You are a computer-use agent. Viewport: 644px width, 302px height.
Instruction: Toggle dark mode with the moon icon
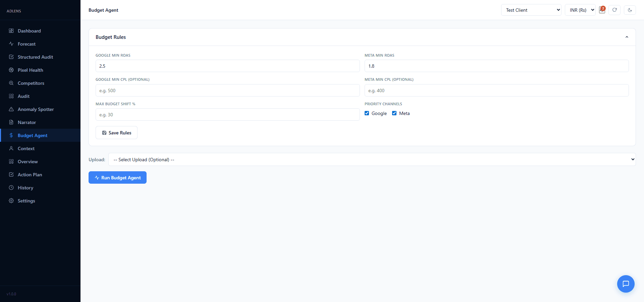[630, 10]
